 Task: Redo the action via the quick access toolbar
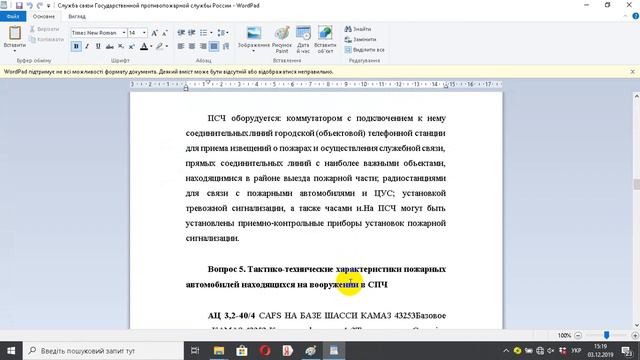pos(40,5)
